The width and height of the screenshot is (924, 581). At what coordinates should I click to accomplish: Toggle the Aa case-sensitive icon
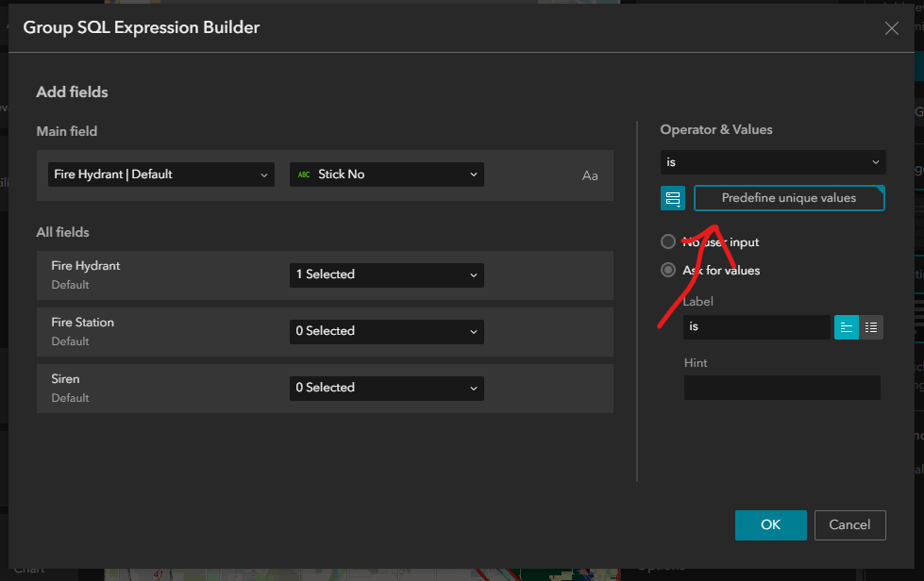tap(590, 174)
